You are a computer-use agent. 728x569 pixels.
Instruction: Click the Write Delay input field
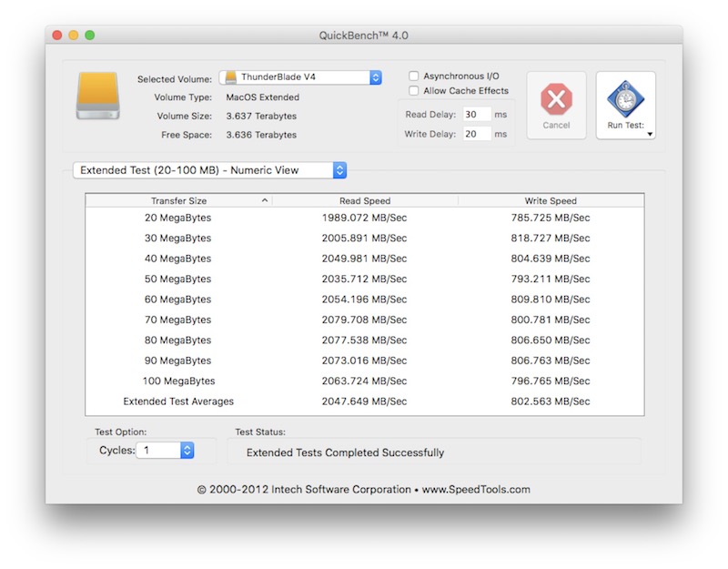[477, 134]
